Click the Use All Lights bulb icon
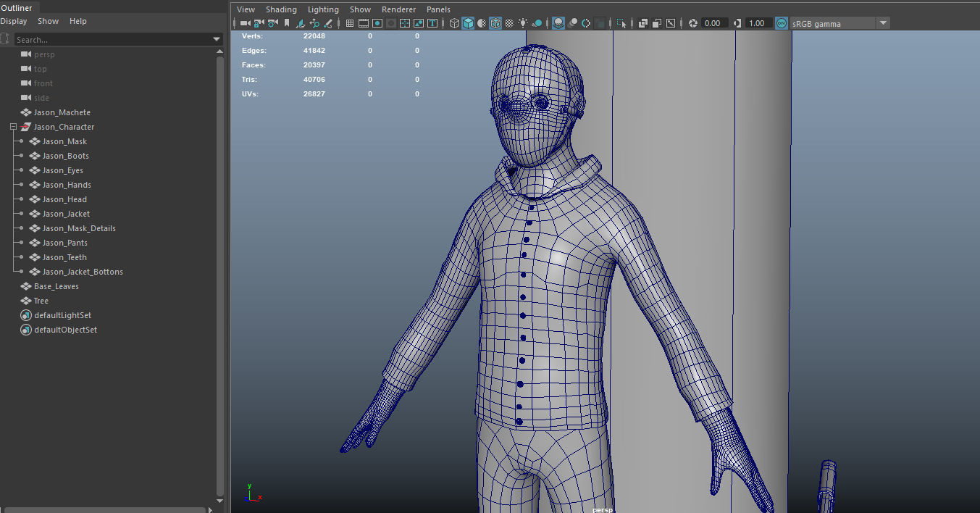This screenshot has width=980, height=513. coord(523,23)
